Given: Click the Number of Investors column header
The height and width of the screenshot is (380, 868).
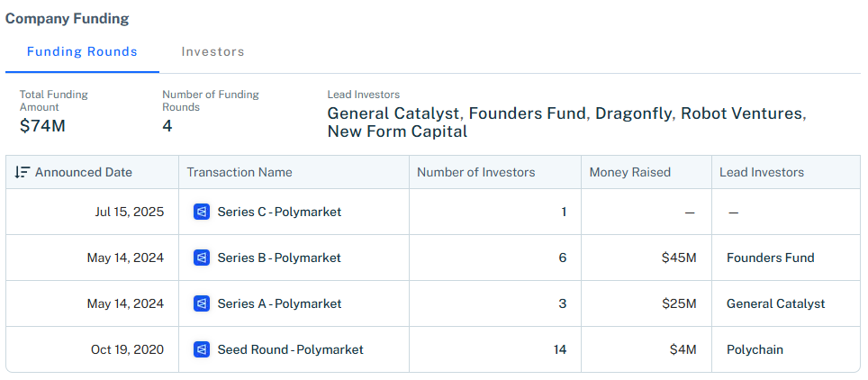Looking at the screenshot, I should pyautogui.click(x=475, y=172).
